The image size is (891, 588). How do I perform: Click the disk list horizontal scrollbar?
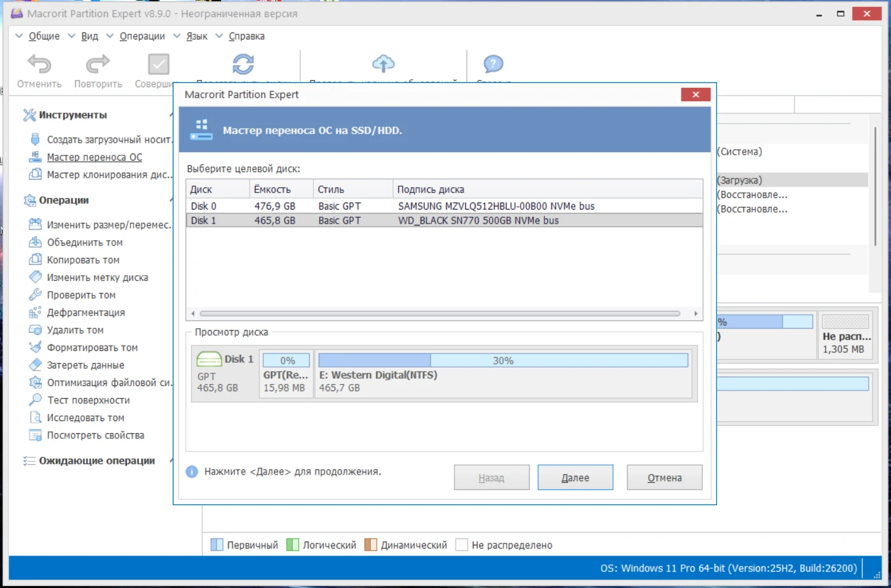coord(439,314)
